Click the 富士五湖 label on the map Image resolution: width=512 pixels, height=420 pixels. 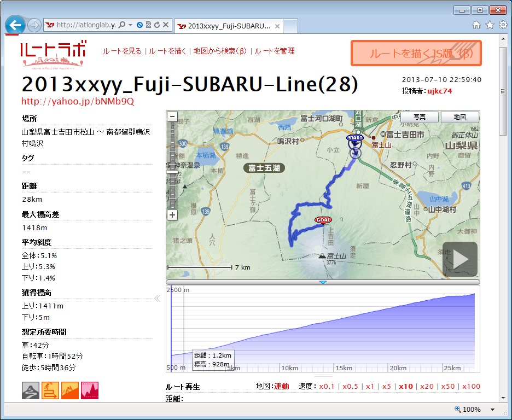tap(264, 168)
